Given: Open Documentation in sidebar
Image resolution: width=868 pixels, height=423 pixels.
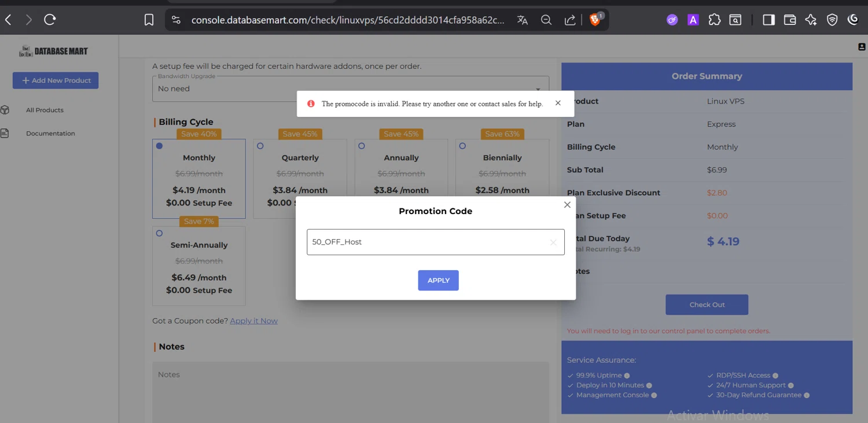Looking at the screenshot, I should pyautogui.click(x=50, y=133).
